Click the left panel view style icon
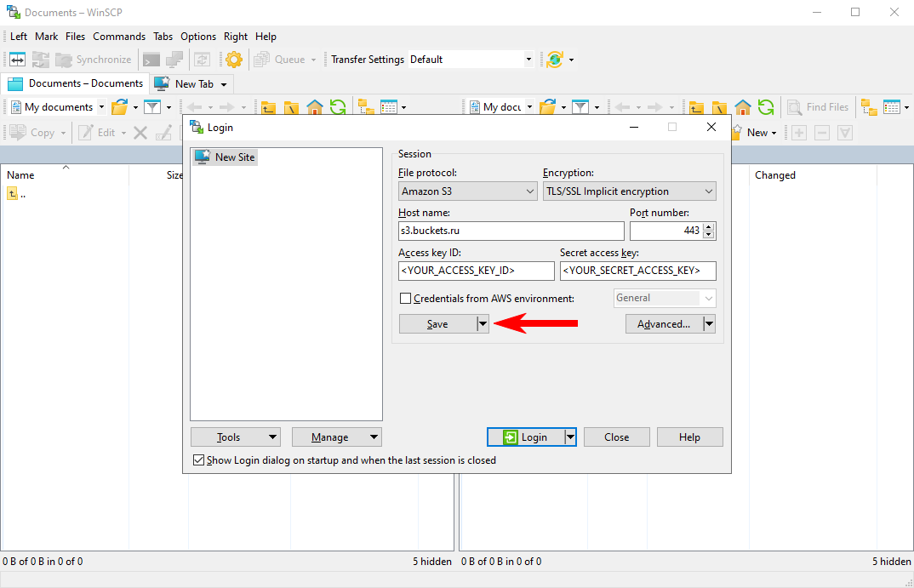Image resolution: width=914 pixels, height=588 pixels. [x=389, y=107]
